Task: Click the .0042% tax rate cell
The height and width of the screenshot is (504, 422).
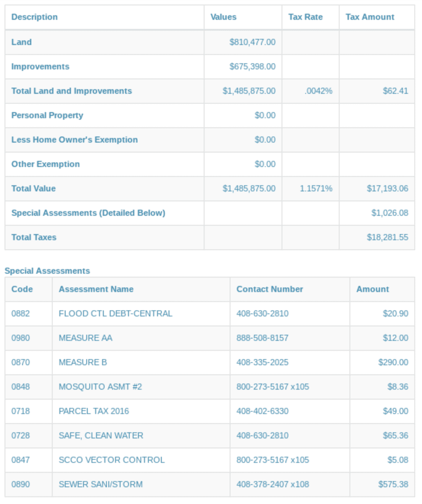Action: pyautogui.click(x=319, y=91)
